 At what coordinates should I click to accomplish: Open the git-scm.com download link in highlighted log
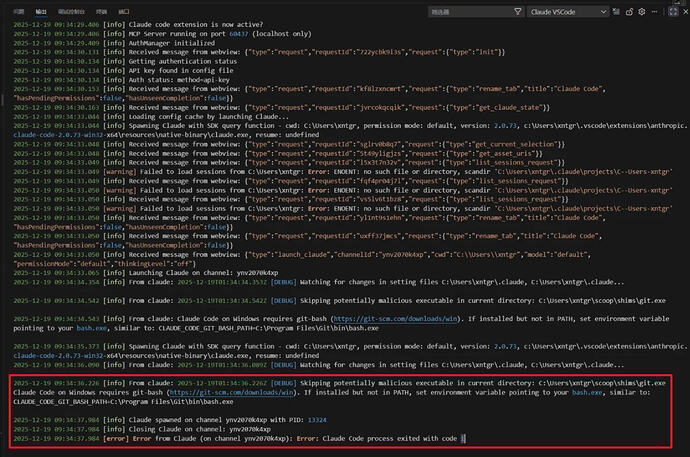coord(231,392)
